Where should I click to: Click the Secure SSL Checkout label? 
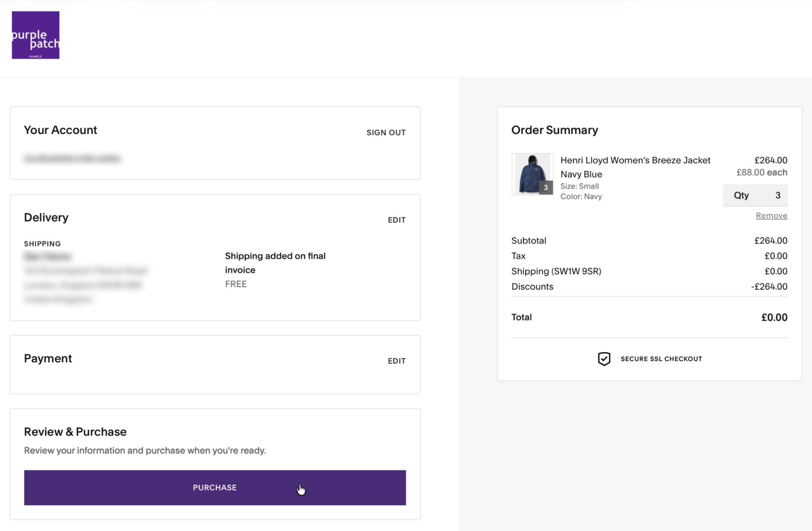click(x=661, y=359)
